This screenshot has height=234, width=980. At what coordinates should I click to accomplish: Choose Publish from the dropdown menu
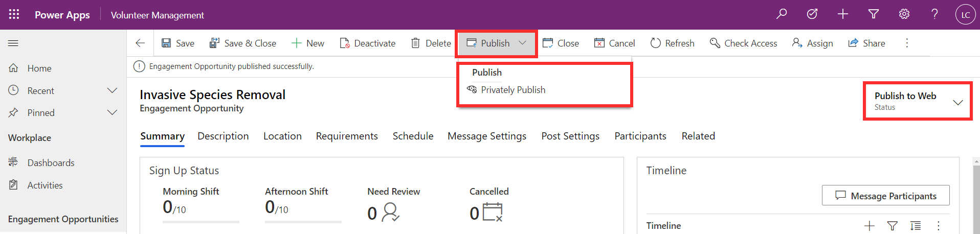click(487, 73)
